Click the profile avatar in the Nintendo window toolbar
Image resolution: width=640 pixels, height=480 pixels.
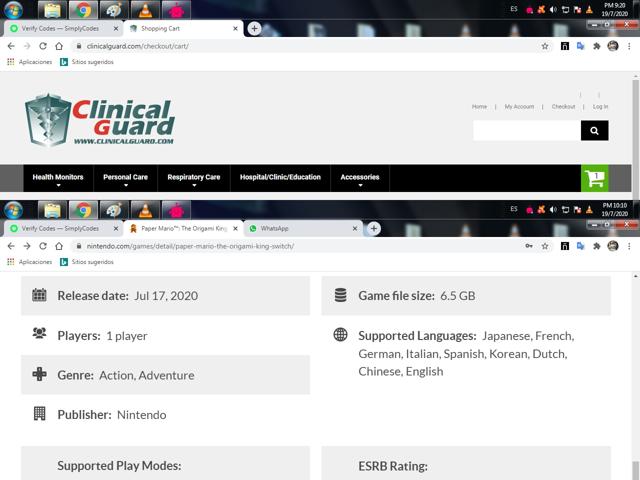coord(613,246)
